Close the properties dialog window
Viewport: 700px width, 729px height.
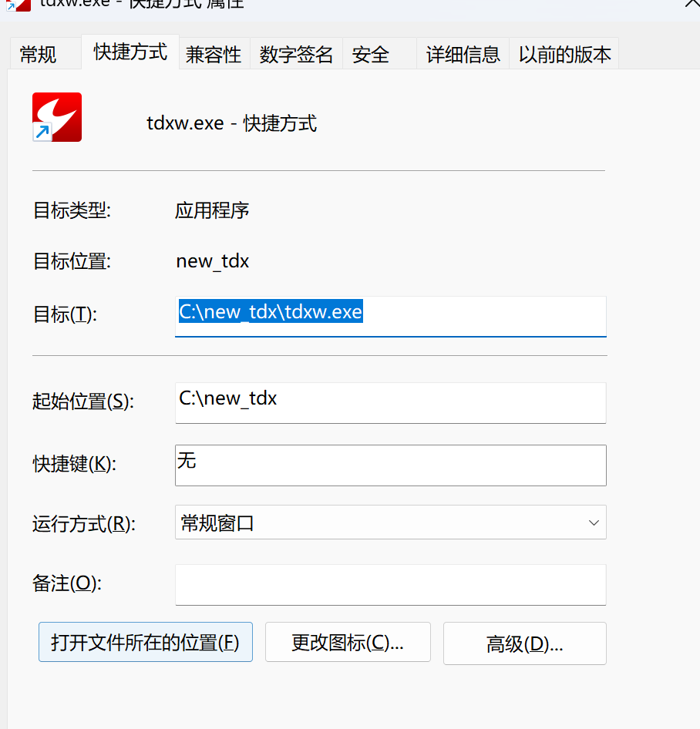pos(692,4)
